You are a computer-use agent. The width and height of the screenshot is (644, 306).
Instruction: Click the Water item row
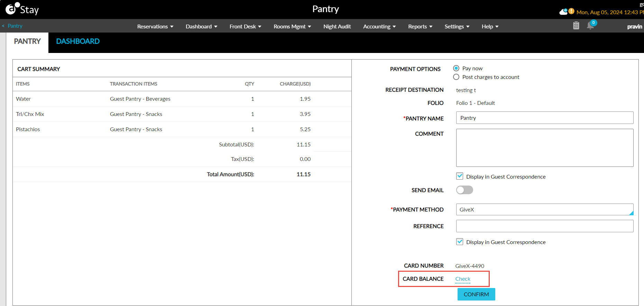[182, 99]
